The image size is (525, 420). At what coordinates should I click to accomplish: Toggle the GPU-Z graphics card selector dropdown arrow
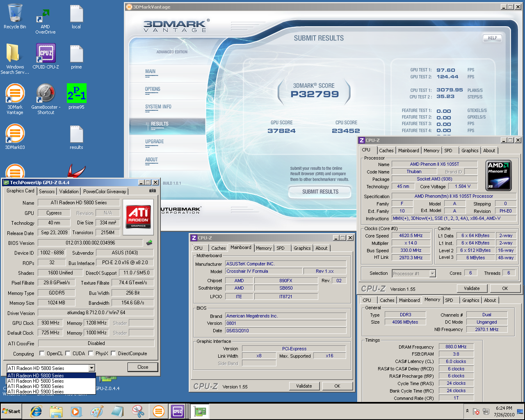pyautogui.click(x=92, y=368)
